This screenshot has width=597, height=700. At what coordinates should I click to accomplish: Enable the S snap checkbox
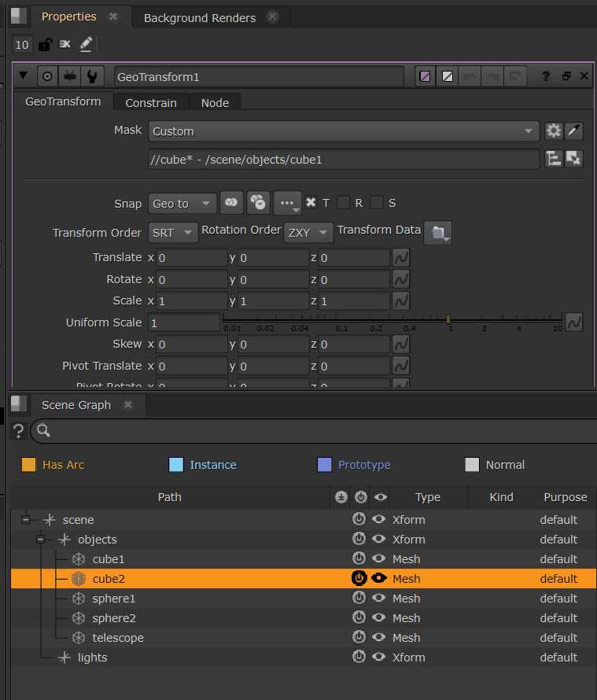coord(377,203)
